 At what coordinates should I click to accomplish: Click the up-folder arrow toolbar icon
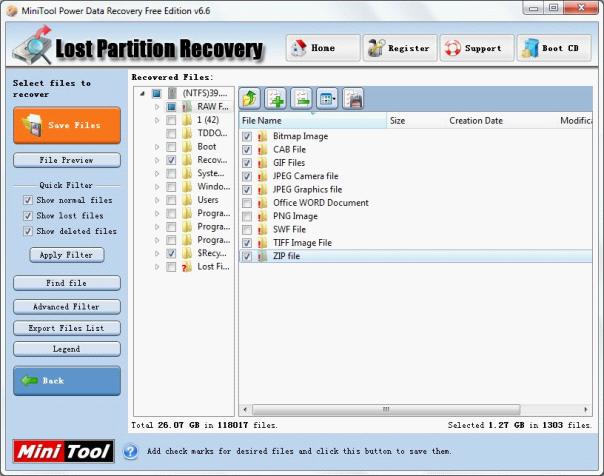tap(249, 99)
